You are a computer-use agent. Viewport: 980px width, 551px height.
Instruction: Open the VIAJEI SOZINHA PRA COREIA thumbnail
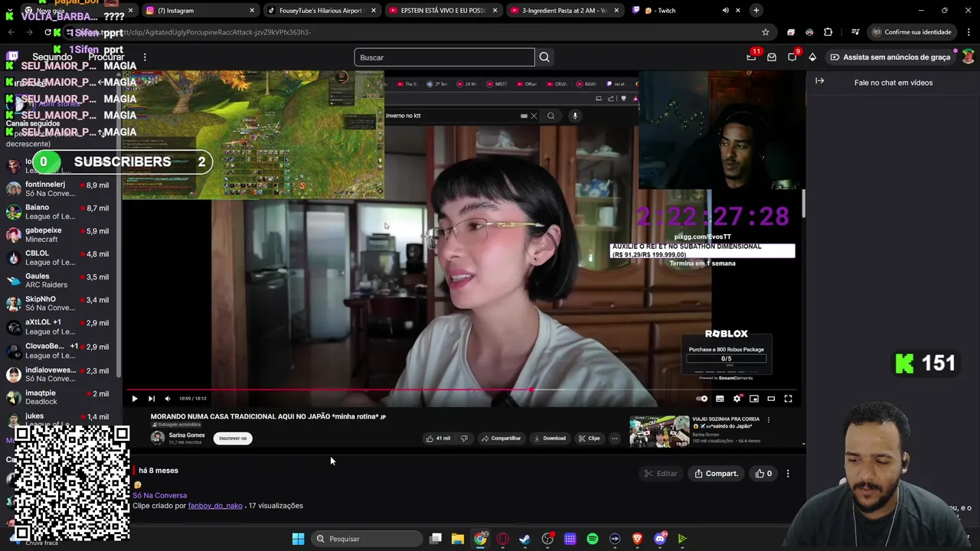click(x=659, y=431)
